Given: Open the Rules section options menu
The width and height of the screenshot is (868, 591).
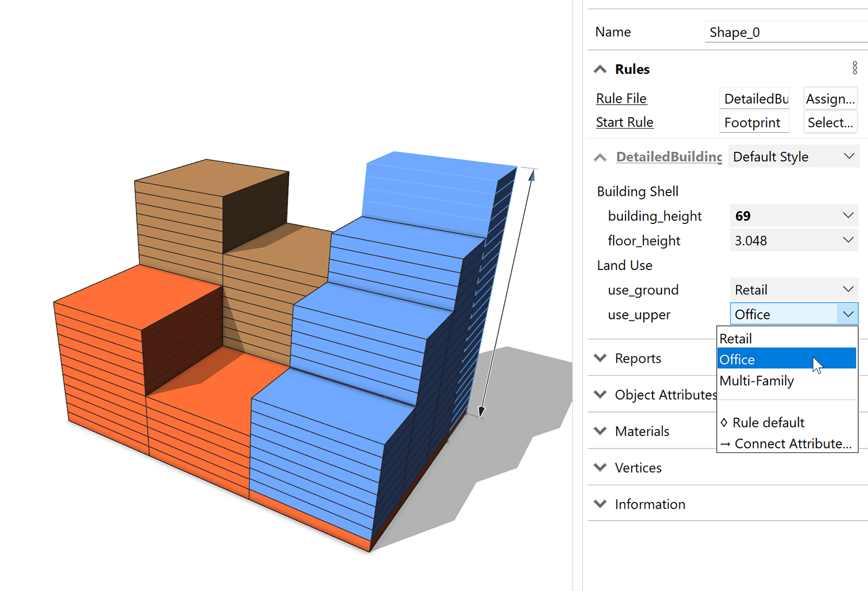Looking at the screenshot, I should coord(854,67).
